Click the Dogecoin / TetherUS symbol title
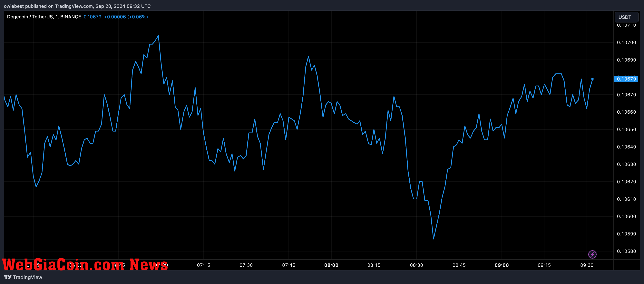644x284 pixels. coord(44,17)
